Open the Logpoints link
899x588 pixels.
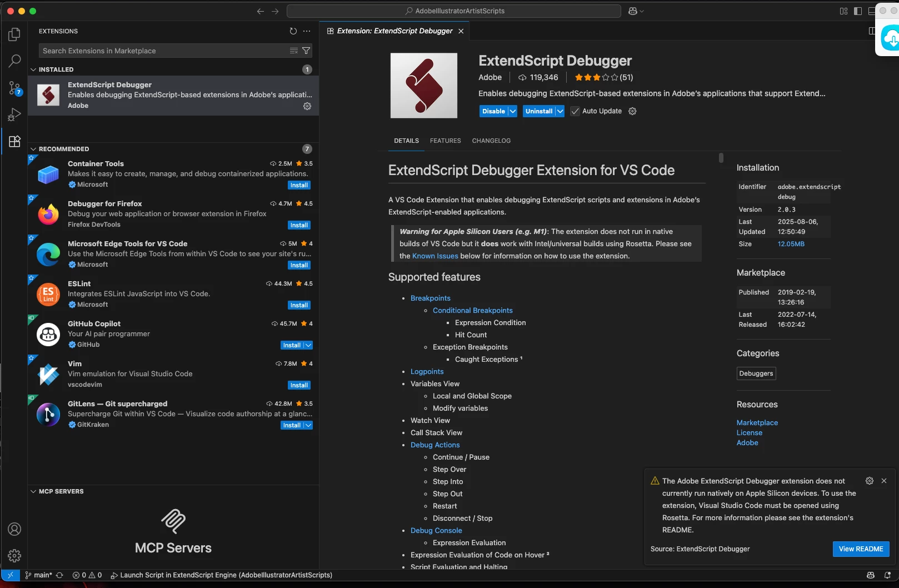(427, 372)
